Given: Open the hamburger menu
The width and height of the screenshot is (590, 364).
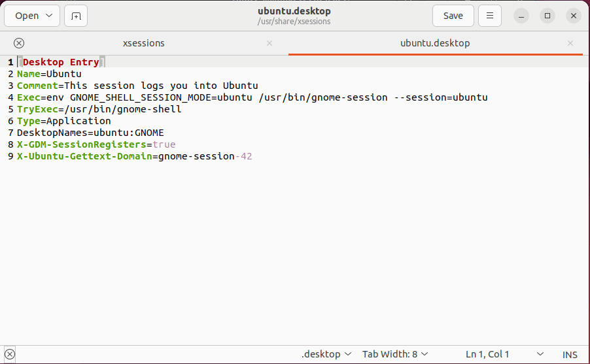Looking at the screenshot, I should point(490,16).
